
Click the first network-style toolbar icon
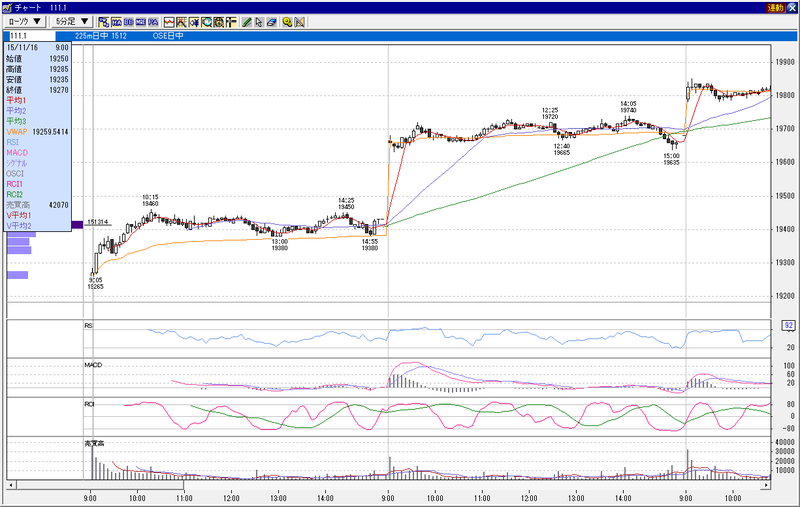104,22
